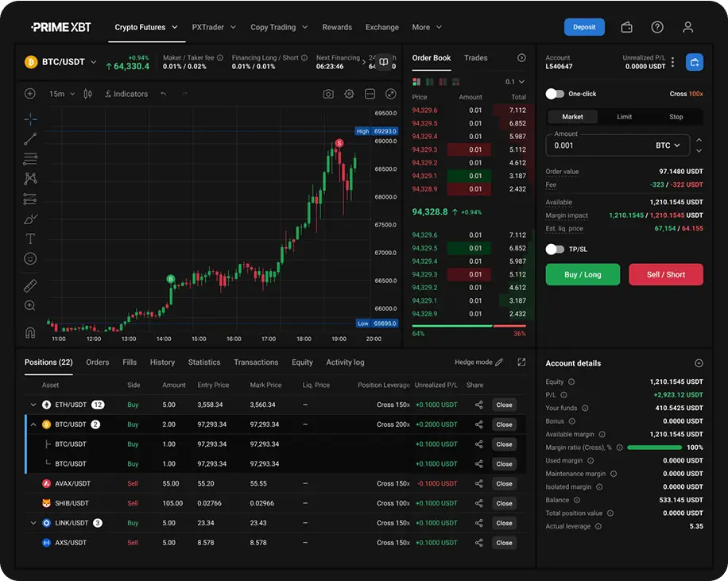Open the Activity log tab
The width and height of the screenshot is (728, 581).
[345, 362]
